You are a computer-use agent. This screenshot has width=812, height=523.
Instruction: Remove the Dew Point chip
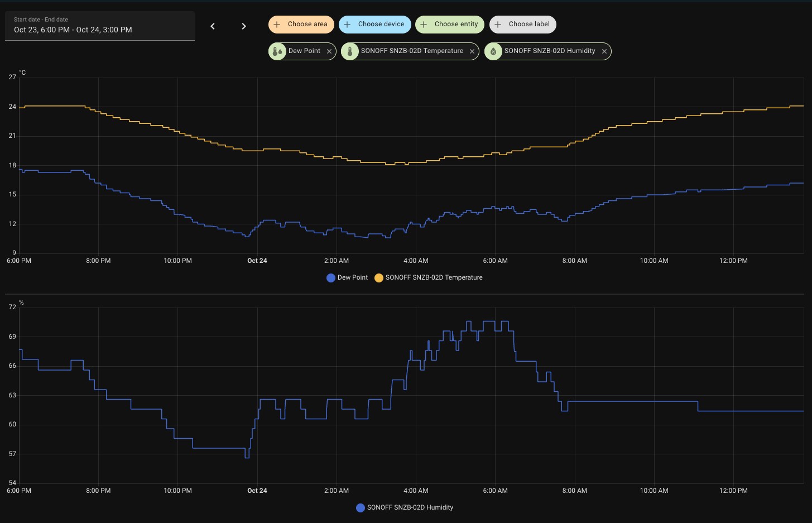pyautogui.click(x=329, y=51)
